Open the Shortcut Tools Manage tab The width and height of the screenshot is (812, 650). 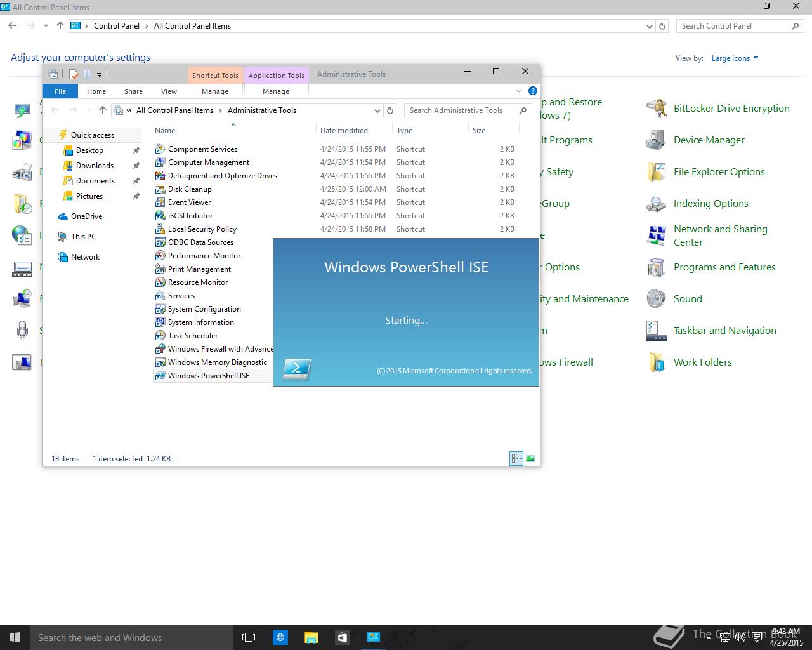(x=215, y=91)
